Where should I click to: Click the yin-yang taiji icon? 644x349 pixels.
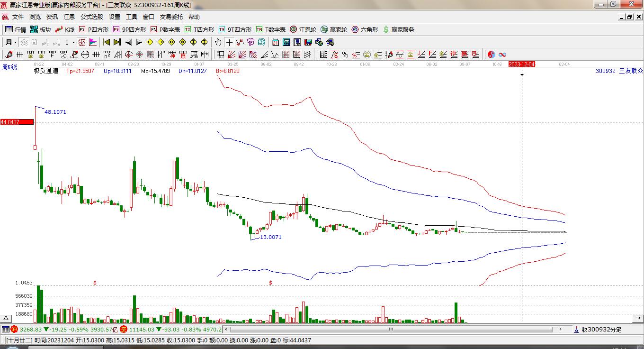[492, 55]
